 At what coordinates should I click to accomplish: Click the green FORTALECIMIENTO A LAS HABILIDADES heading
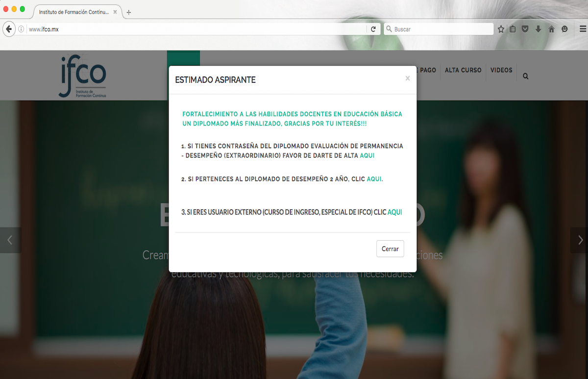(x=292, y=119)
